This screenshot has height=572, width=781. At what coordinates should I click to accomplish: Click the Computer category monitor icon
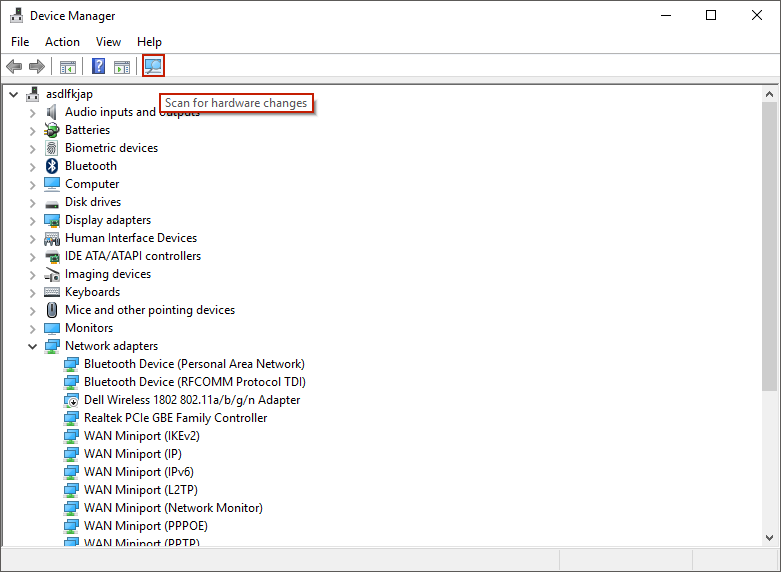click(x=52, y=184)
